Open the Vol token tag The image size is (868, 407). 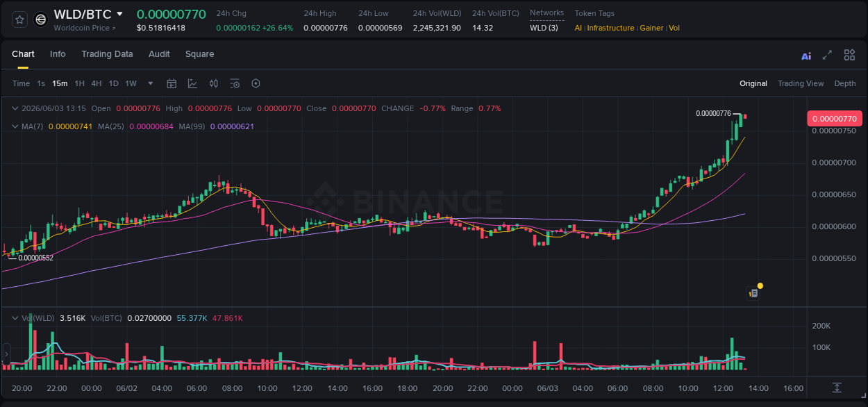pos(674,28)
